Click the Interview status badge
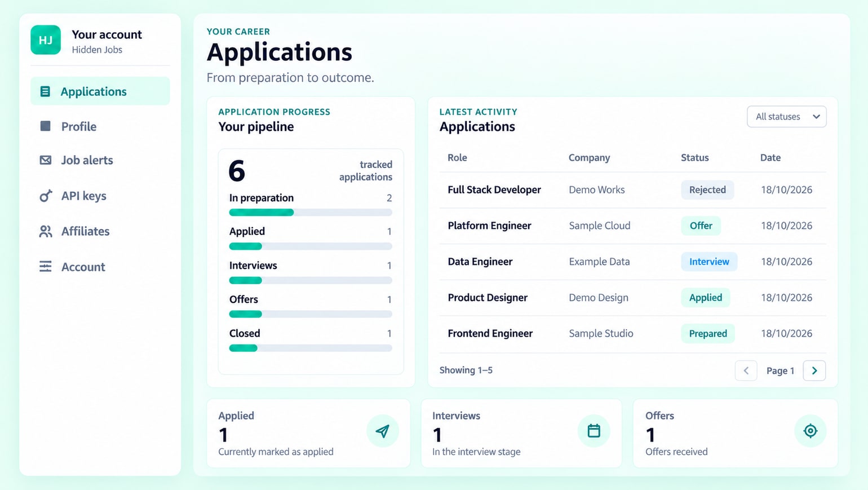 click(x=709, y=262)
